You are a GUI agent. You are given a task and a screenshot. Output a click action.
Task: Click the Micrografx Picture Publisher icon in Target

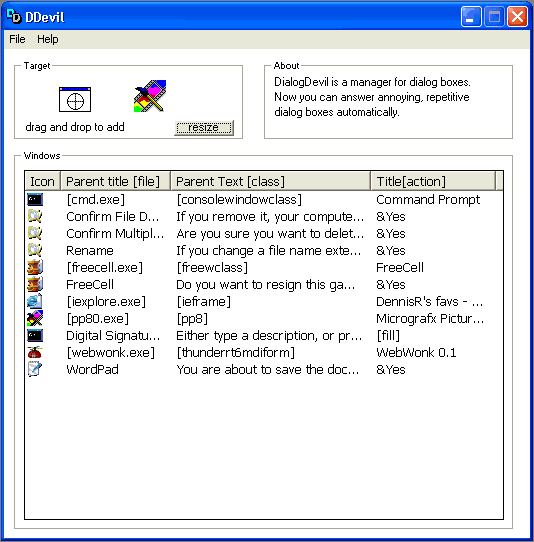pos(150,96)
